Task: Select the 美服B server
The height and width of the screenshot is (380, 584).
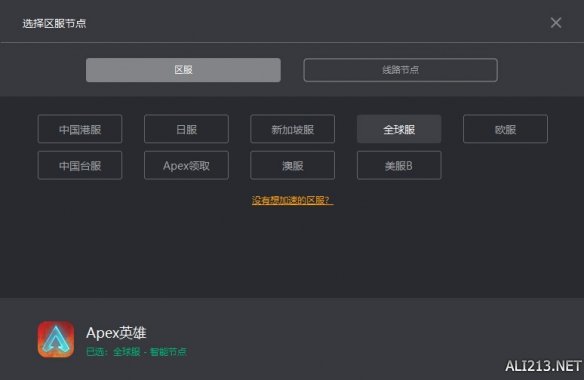Action: [399, 165]
